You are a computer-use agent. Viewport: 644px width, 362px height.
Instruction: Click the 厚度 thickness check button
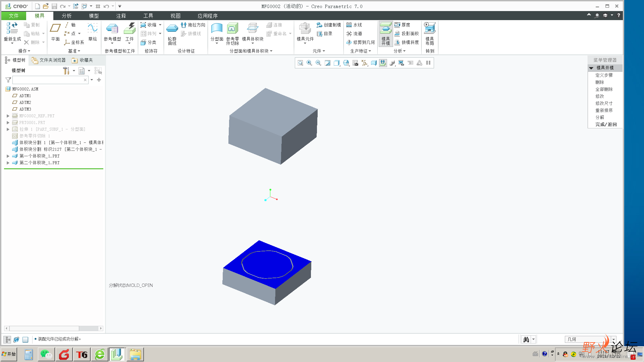[x=402, y=25]
